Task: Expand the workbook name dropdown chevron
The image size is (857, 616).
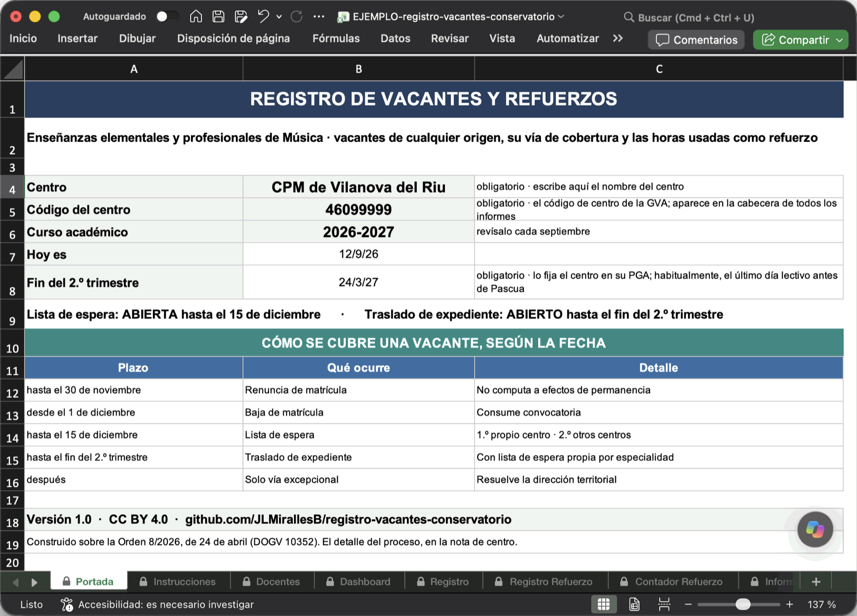Action: click(x=561, y=17)
